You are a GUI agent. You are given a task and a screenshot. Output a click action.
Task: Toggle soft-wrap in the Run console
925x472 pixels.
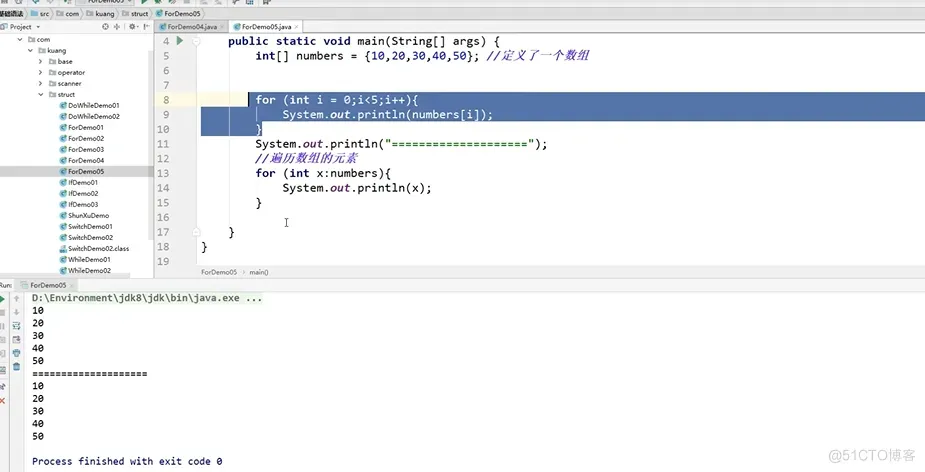point(17,326)
